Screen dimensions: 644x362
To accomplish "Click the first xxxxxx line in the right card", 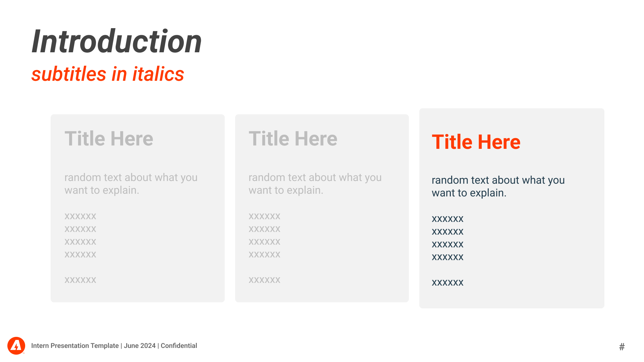I will [x=447, y=219].
